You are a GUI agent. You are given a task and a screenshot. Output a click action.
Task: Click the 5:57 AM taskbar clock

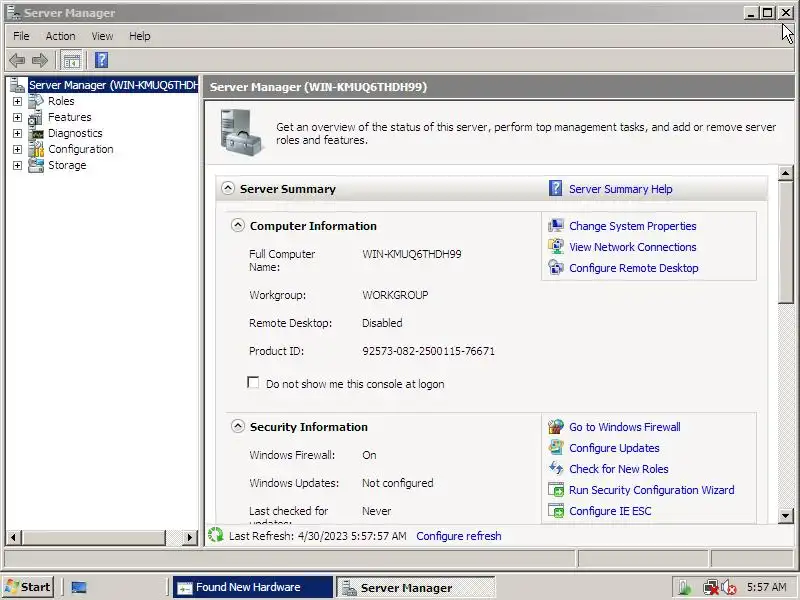tap(766, 587)
